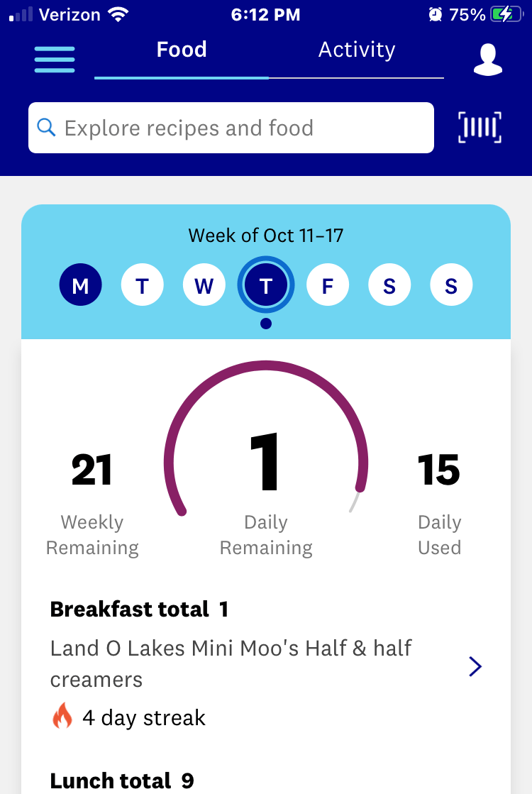532x794 pixels.
Task: Select Monday in the week row
Action: (80, 286)
